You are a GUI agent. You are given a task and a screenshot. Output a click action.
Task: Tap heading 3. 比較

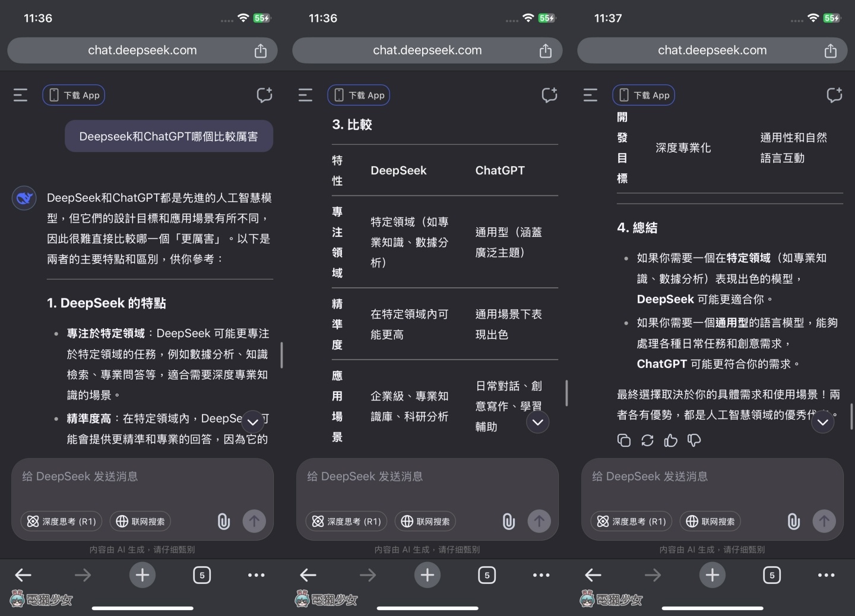tap(352, 125)
